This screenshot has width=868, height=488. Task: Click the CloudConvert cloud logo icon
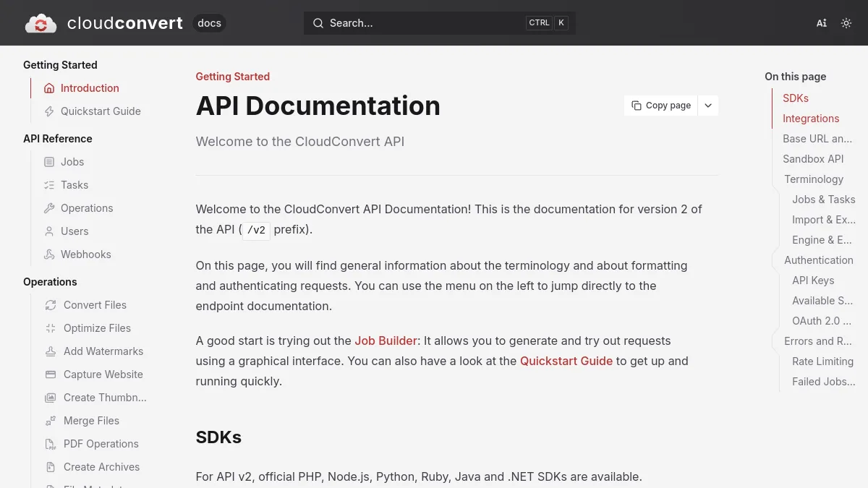[x=41, y=23]
